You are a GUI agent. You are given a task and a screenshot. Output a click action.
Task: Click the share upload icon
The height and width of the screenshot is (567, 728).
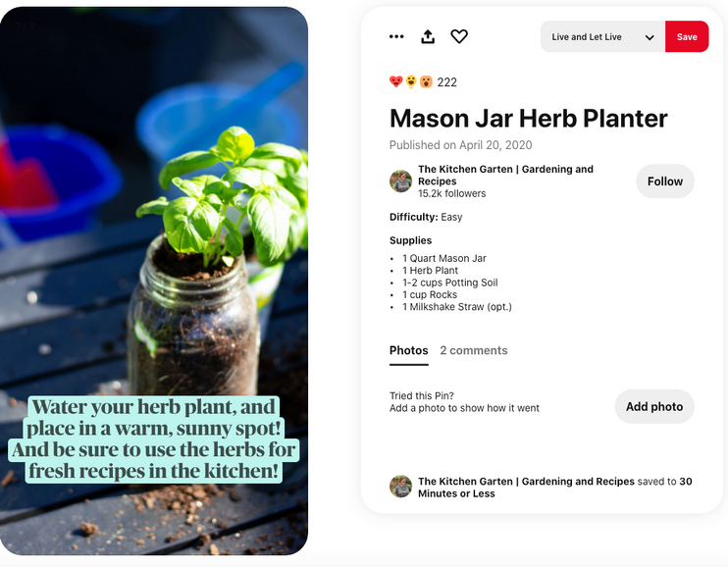428,36
